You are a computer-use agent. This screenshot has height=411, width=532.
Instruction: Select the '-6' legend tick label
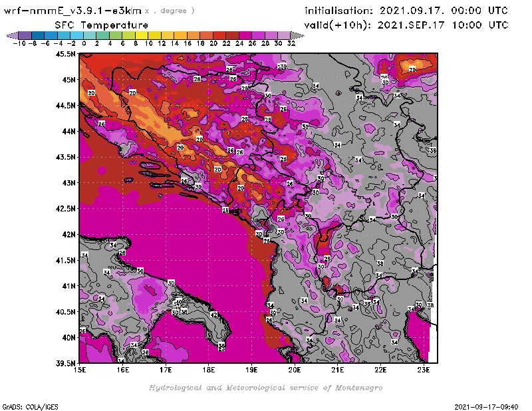point(45,43)
